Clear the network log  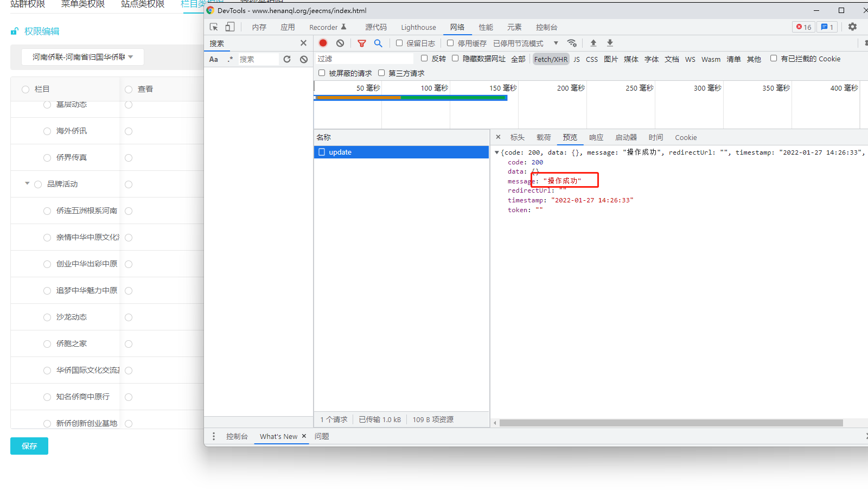[340, 43]
